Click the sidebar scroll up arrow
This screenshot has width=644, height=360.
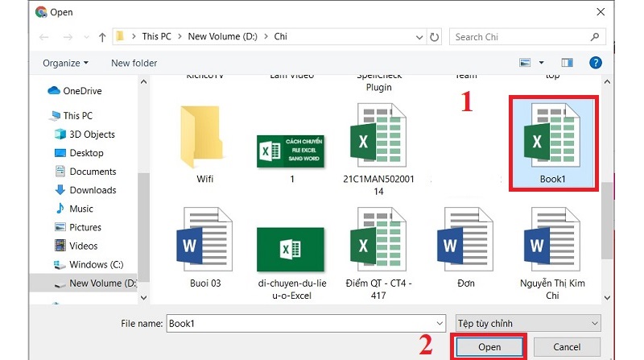click(x=143, y=82)
